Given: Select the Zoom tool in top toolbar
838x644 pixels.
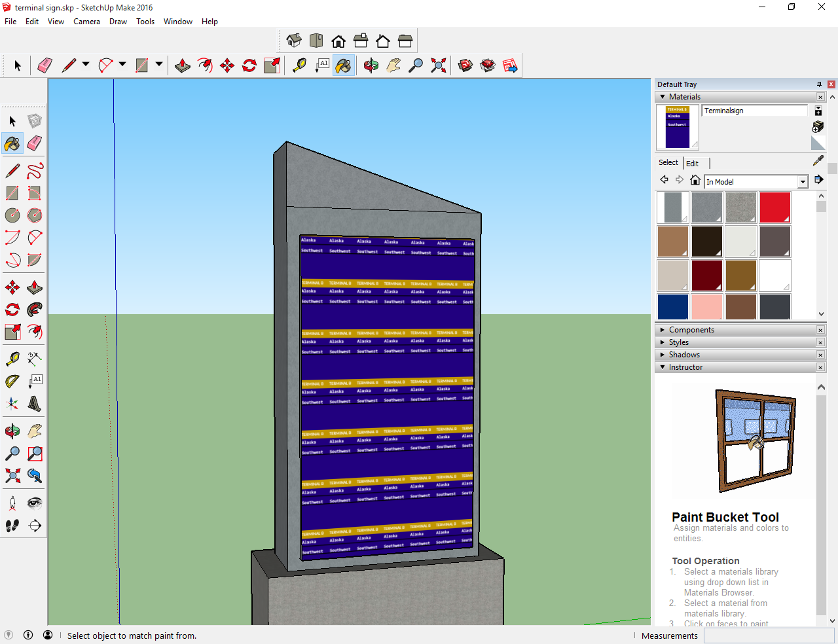Looking at the screenshot, I should (x=416, y=65).
